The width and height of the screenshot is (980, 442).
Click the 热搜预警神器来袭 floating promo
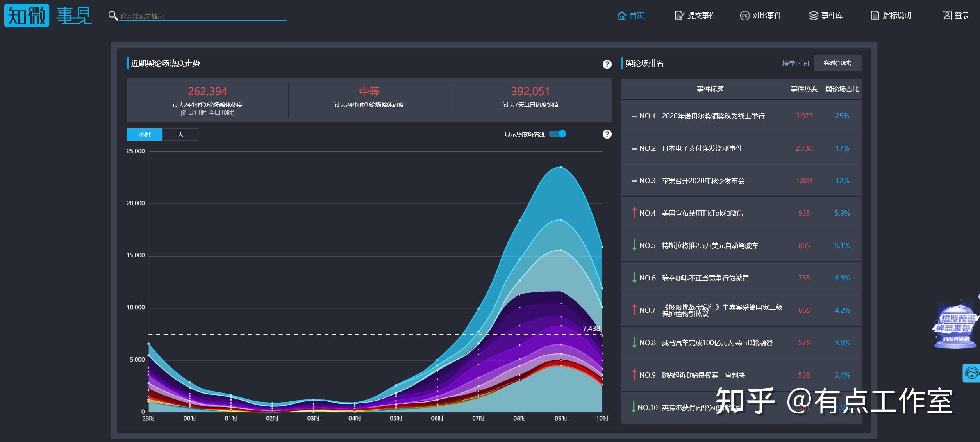point(955,324)
